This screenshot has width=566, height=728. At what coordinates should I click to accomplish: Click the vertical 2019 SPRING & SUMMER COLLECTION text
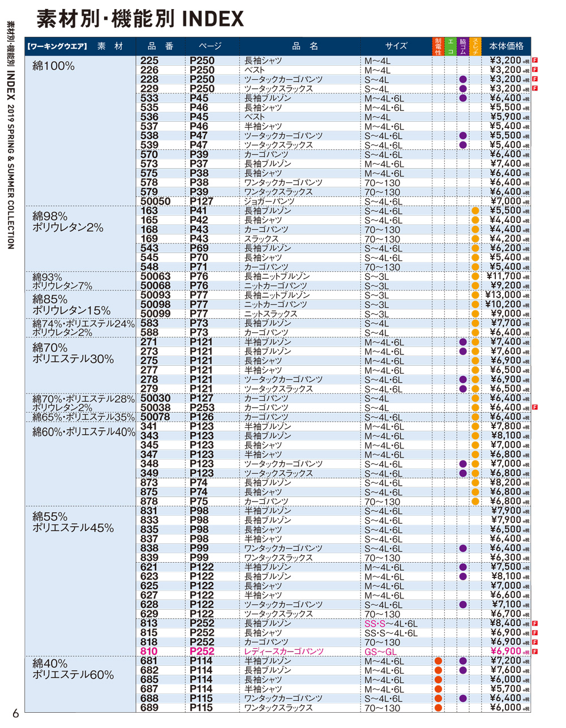tap(10, 177)
